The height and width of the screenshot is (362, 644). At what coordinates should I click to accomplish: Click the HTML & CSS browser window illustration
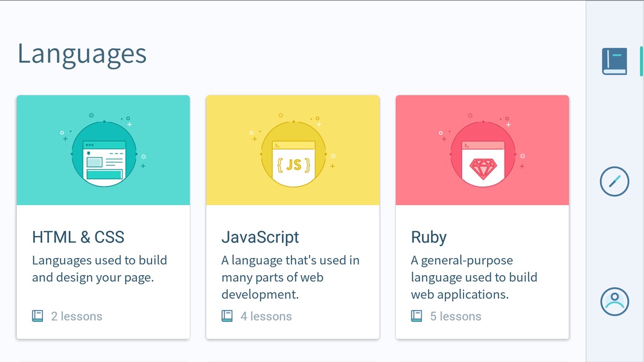point(104,154)
